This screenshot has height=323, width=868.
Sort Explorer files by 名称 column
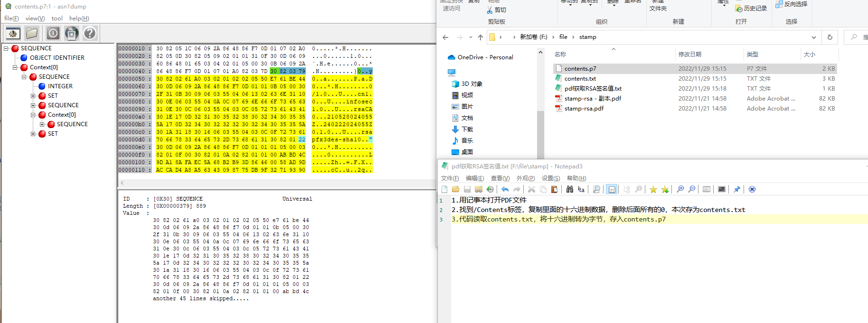point(560,55)
